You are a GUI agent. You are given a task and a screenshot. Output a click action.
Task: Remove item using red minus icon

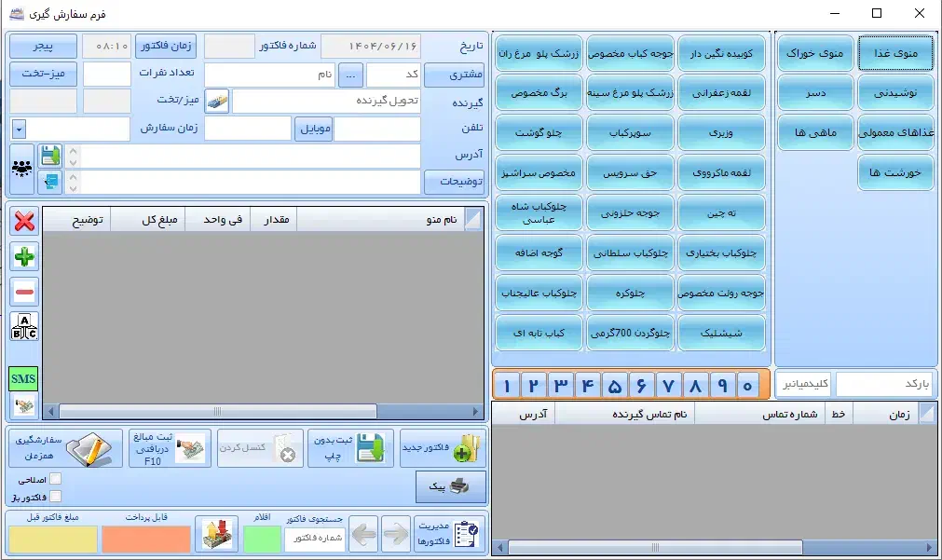(24, 291)
